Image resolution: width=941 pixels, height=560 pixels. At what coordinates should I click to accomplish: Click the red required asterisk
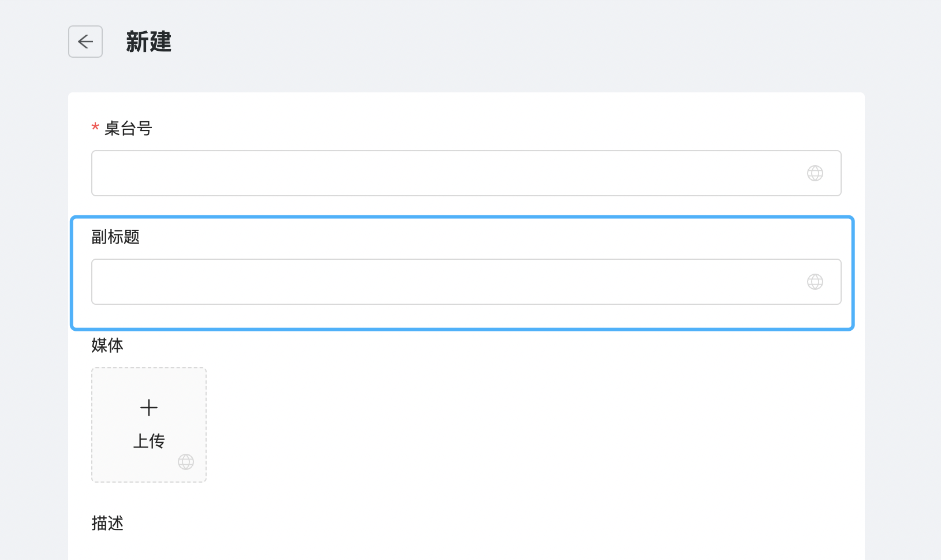point(95,128)
